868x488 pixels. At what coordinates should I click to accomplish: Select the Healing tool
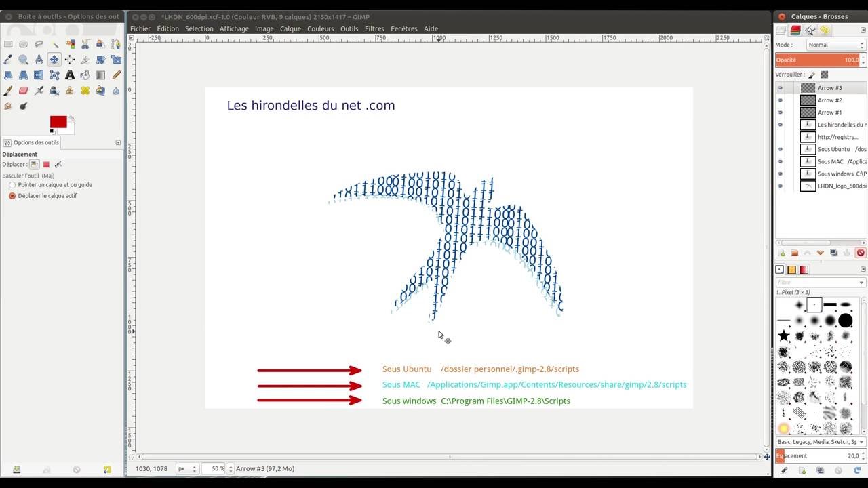pyautogui.click(x=85, y=91)
